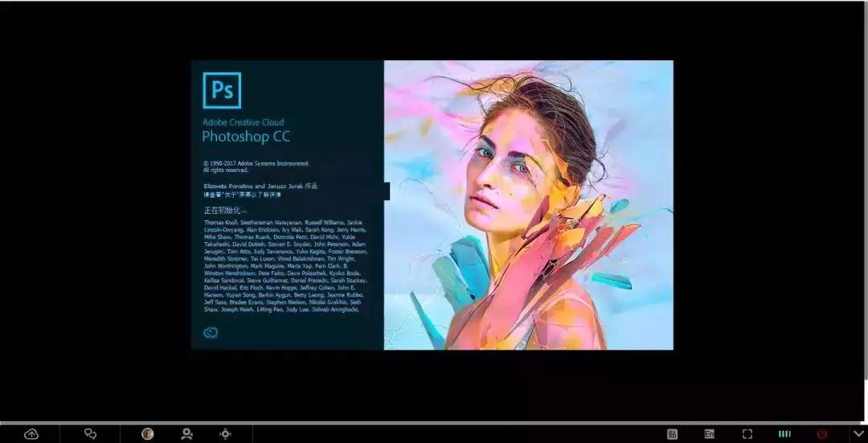This screenshot has width=868, height=443.
Task: Click the Ps Photoshop logo
Action: [x=222, y=90]
